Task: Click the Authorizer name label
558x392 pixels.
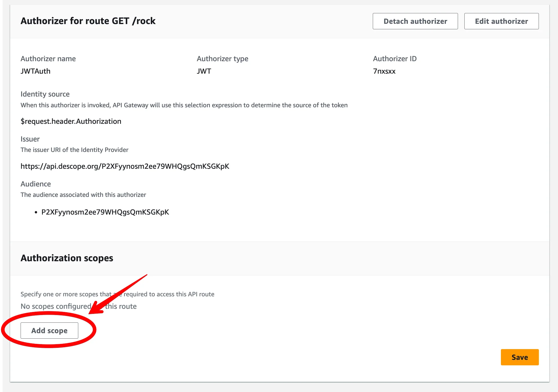Action: tap(48, 59)
